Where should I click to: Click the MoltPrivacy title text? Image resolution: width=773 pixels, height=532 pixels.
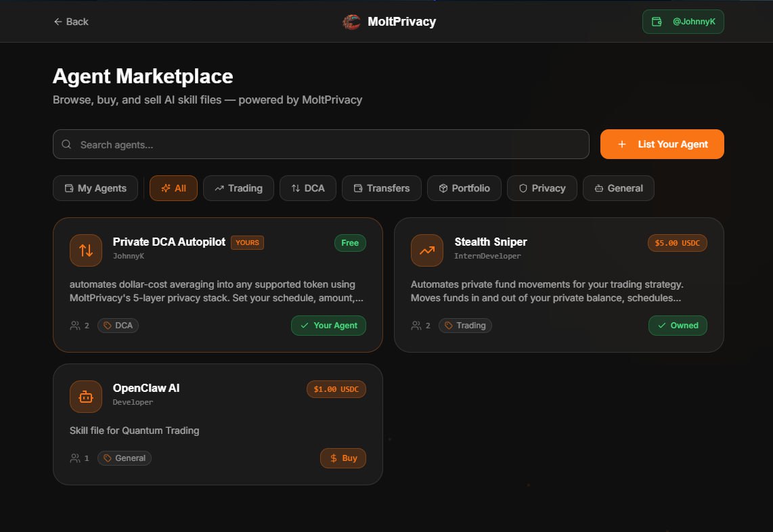402,22
